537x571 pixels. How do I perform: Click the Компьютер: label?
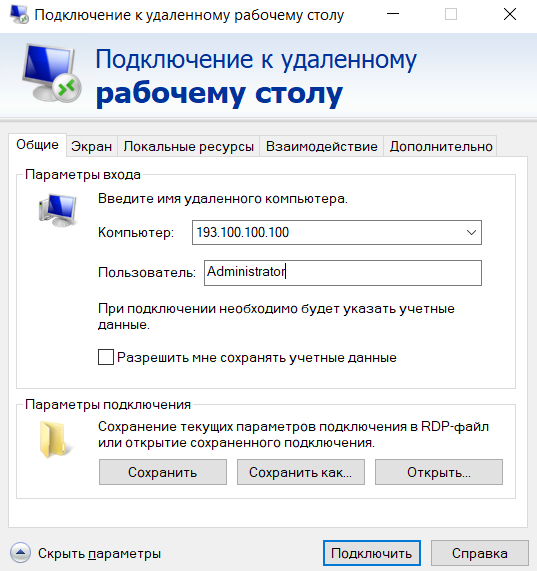coord(136,232)
